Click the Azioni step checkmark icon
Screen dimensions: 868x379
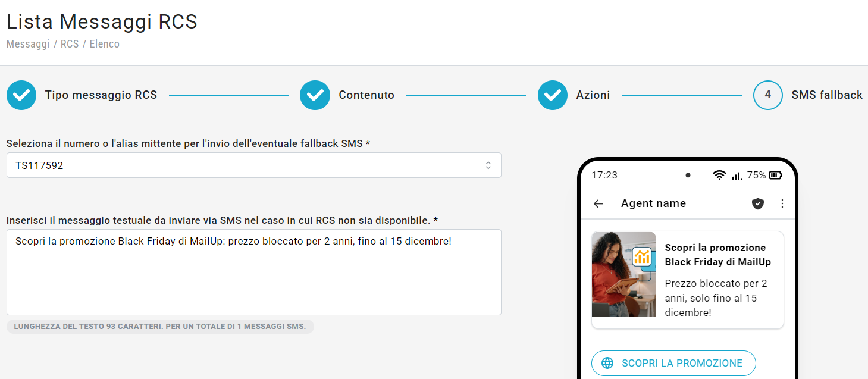coord(553,95)
